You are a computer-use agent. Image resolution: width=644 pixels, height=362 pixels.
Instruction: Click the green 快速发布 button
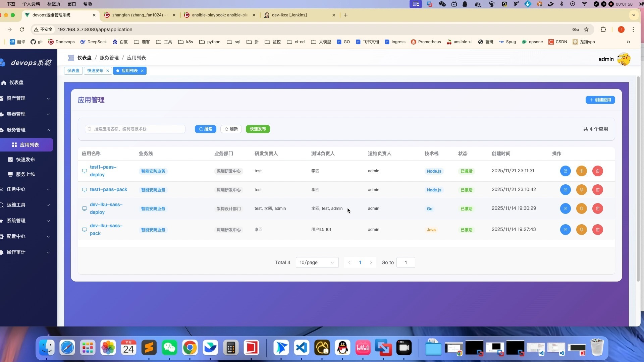(258, 129)
